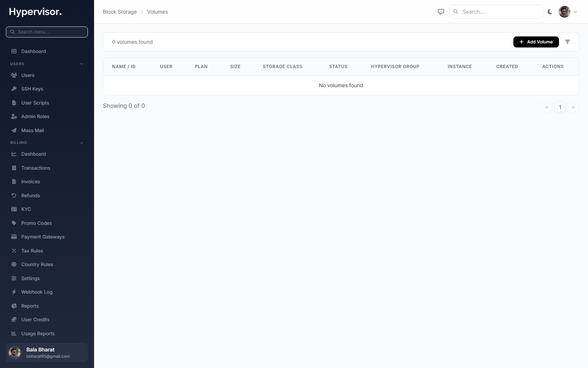Select page 1 in pagination
The height and width of the screenshot is (368, 588).
[560, 107]
